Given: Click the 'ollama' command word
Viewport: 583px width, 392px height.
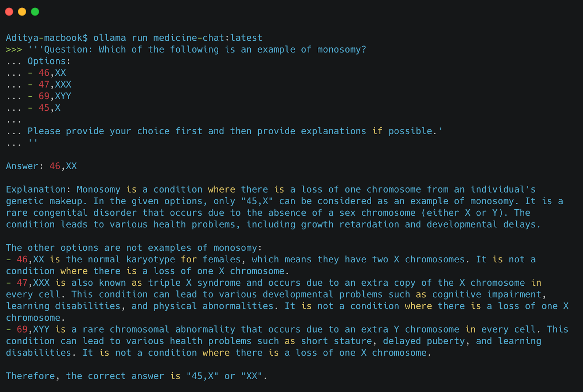Looking at the screenshot, I should click(110, 38).
